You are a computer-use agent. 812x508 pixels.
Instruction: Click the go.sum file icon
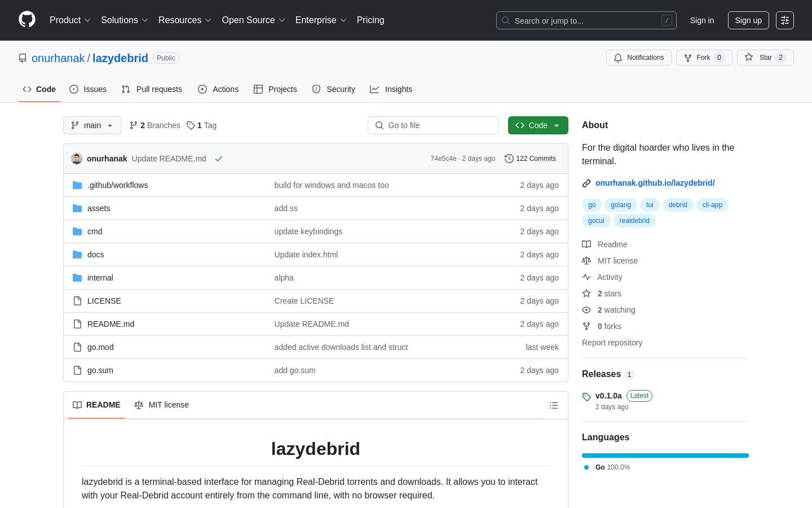[77, 370]
